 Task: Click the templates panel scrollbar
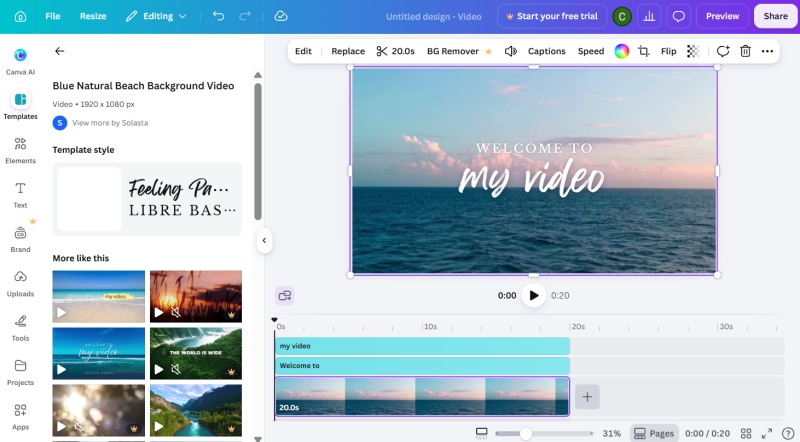(x=258, y=152)
